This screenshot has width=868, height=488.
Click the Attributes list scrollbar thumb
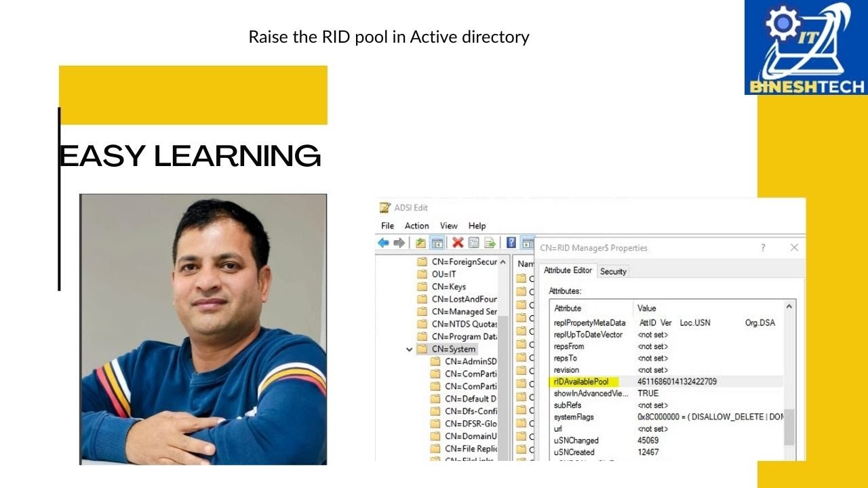coord(789,427)
